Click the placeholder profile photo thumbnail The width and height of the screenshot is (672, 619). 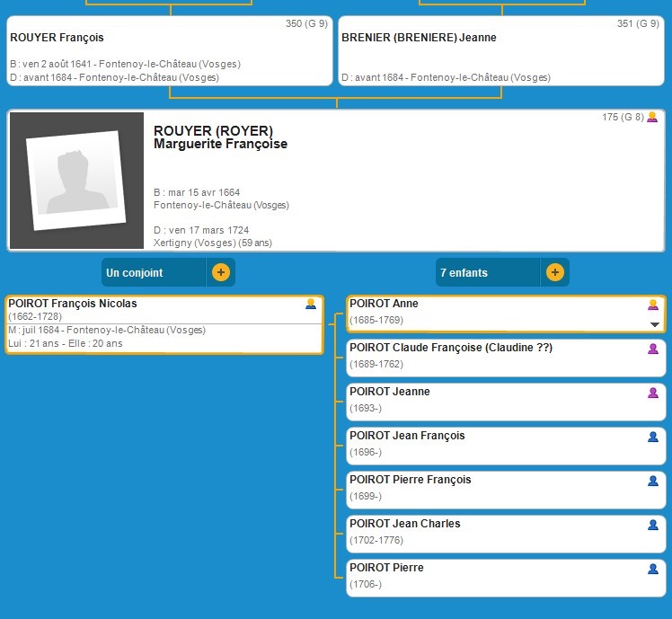76,181
